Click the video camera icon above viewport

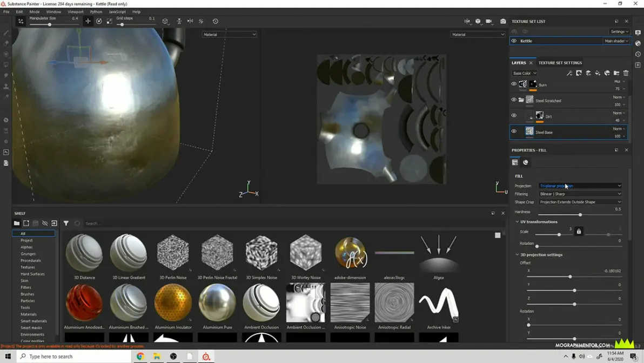pos(489,21)
